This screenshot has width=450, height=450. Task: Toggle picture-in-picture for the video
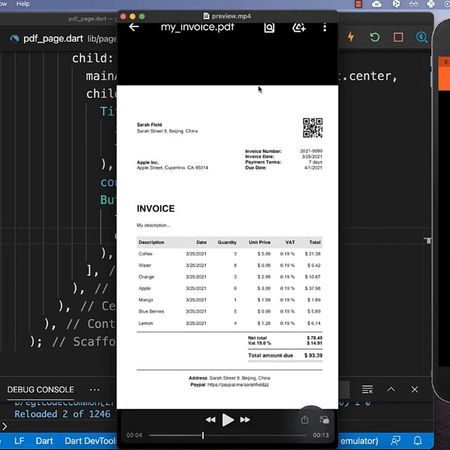[x=324, y=420]
